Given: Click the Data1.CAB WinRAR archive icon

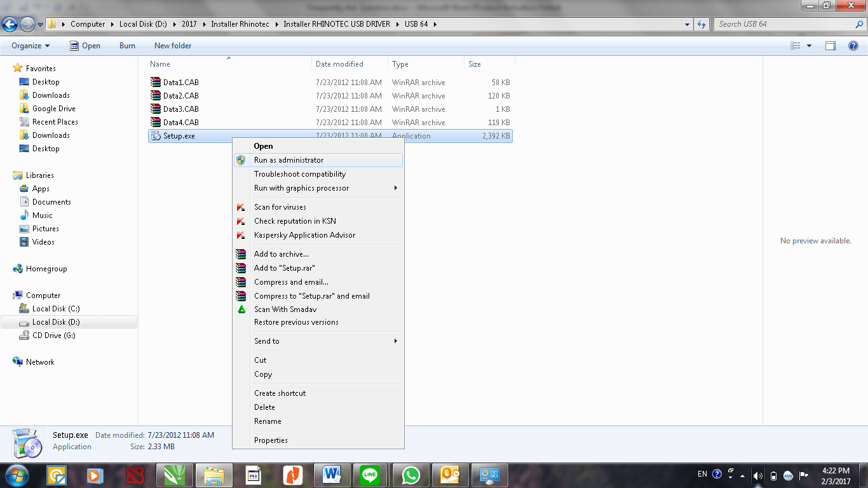Looking at the screenshot, I should (156, 83).
